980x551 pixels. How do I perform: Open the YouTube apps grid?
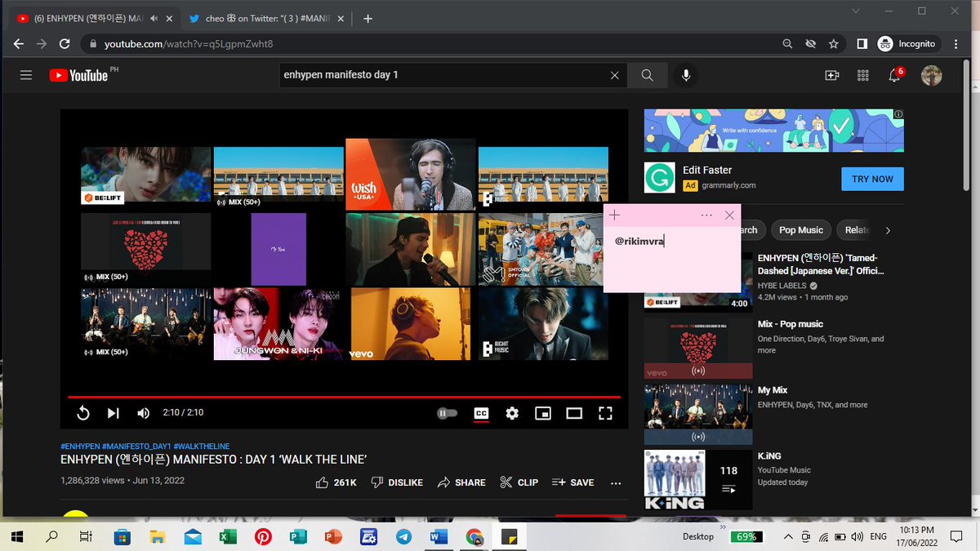click(x=862, y=75)
